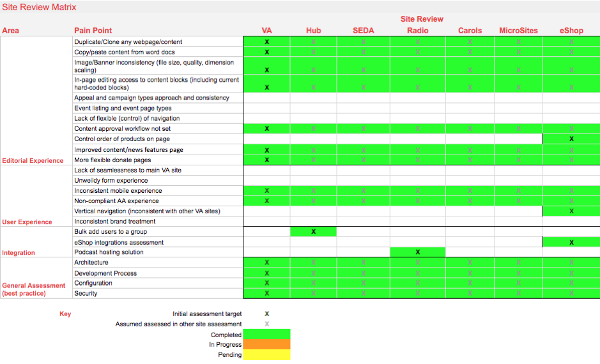The height and width of the screenshot is (364, 600).
Task: Click the X in Radio's Podcast hosting cell
Action: (417, 252)
